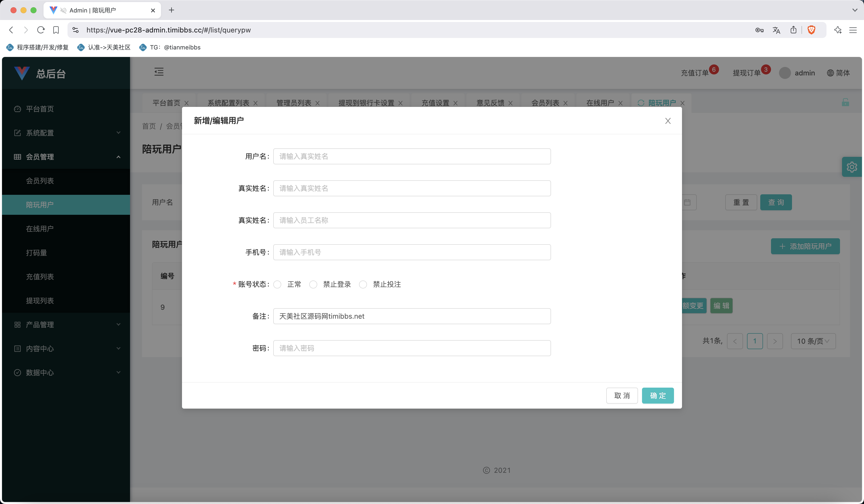Open the 认准->天美社区 bookmark
This screenshot has height=504, width=864.
coord(104,47)
